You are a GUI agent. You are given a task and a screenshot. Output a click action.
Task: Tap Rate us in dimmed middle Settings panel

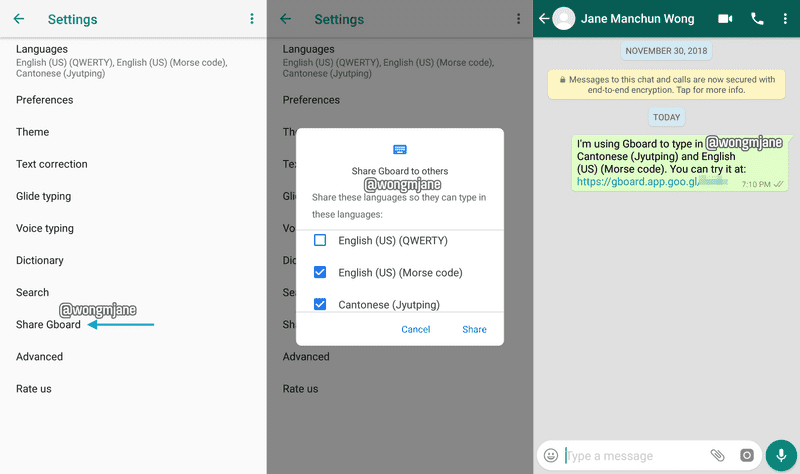[x=301, y=389]
